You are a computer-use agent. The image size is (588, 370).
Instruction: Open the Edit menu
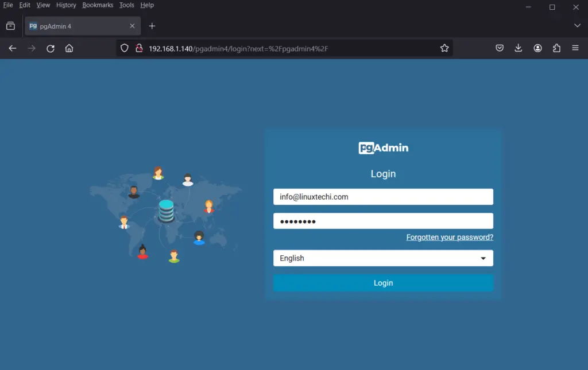(x=25, y=5)
